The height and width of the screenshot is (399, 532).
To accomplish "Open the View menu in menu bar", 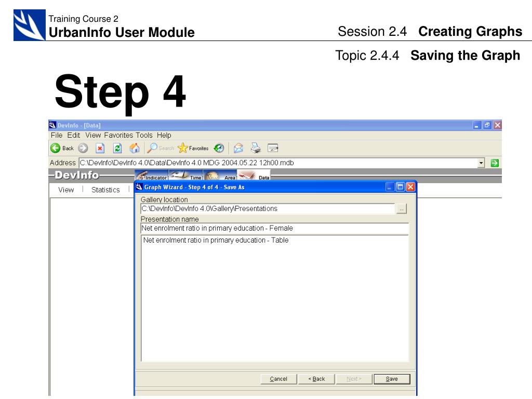I will 93,135.
